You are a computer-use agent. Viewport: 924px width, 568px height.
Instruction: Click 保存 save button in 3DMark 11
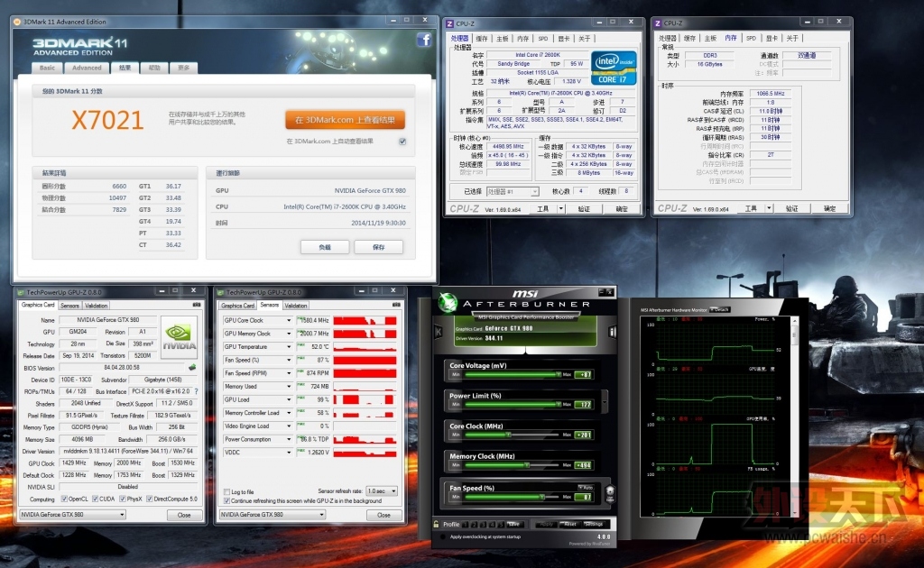[379, 247]
